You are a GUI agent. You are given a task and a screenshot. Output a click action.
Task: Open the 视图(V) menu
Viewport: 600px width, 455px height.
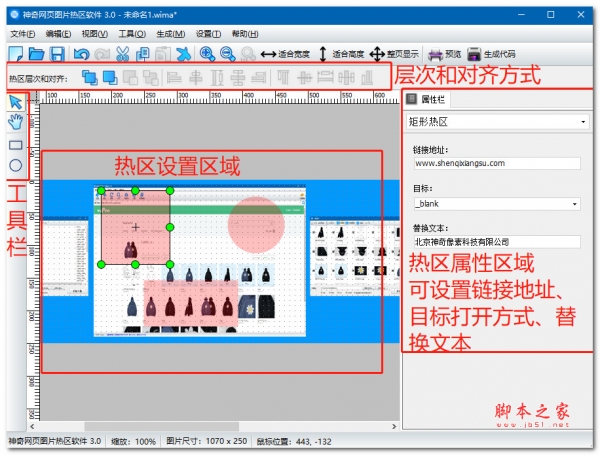[95, 34]
